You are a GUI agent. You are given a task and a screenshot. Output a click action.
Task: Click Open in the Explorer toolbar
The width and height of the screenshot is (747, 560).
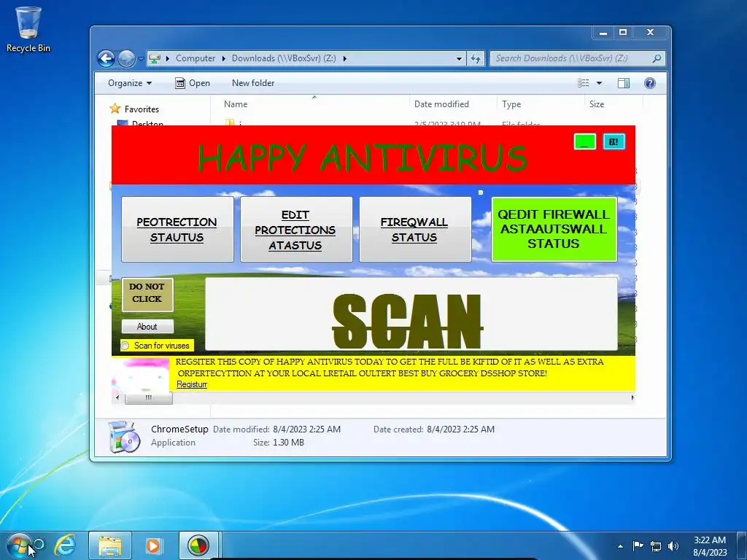(x=193, y=83)
